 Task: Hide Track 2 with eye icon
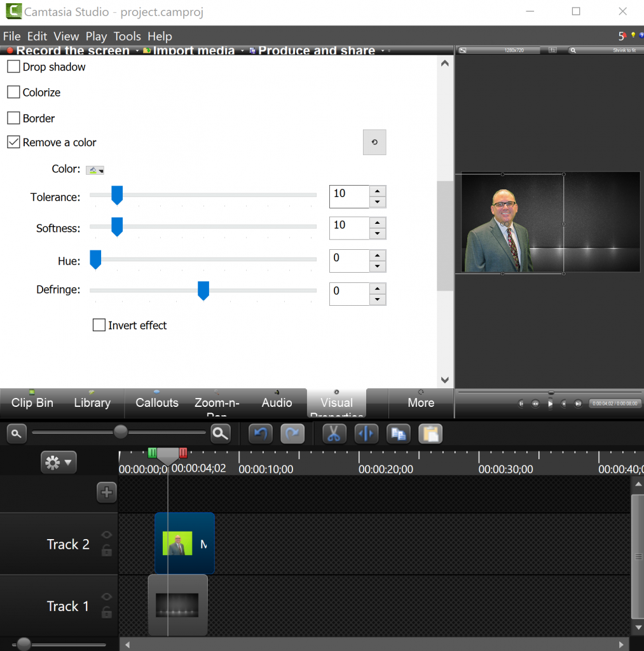point(107,535)
